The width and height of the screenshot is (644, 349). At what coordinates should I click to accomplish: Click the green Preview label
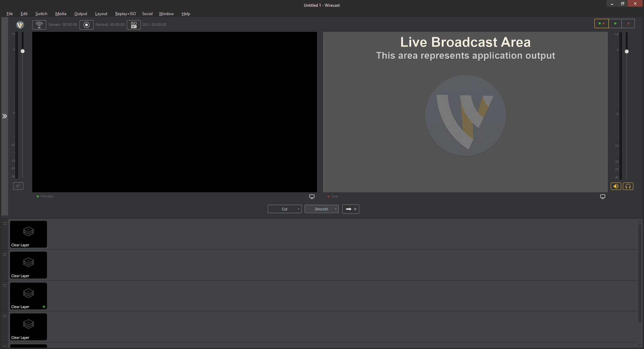(45, 197)
